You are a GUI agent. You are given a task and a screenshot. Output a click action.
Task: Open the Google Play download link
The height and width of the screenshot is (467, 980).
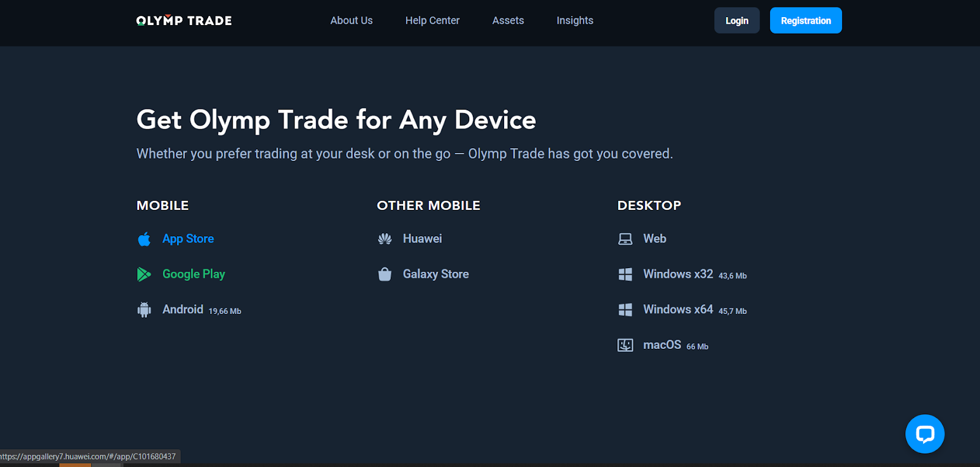(x=194, y=274)
